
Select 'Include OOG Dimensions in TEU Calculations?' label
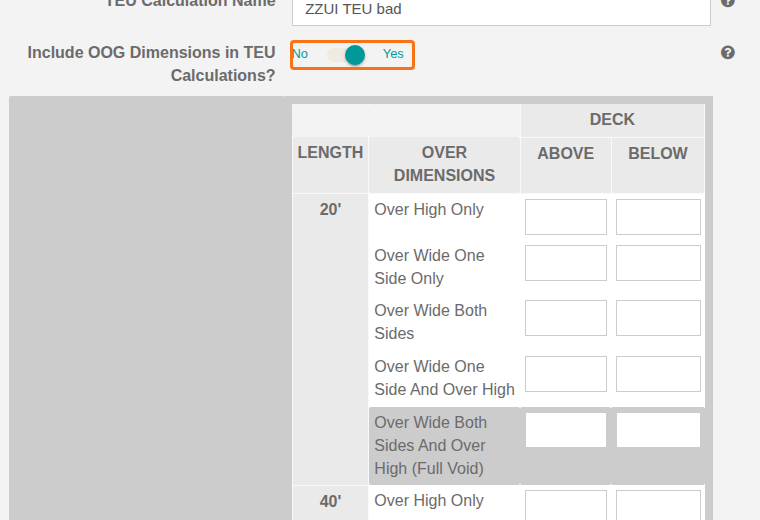[x=151, y=63]
